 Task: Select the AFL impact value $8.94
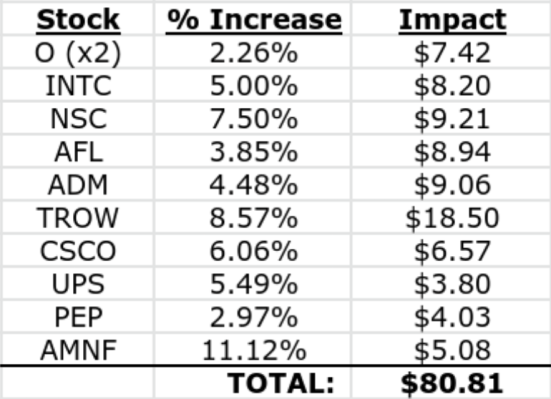point(452,152)
